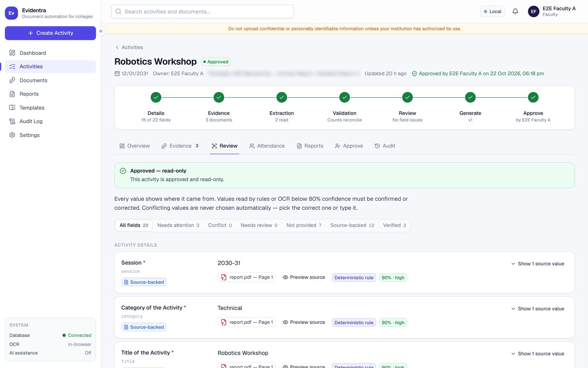
Task: Open the Audit tab
Action: tap(385, 146)
